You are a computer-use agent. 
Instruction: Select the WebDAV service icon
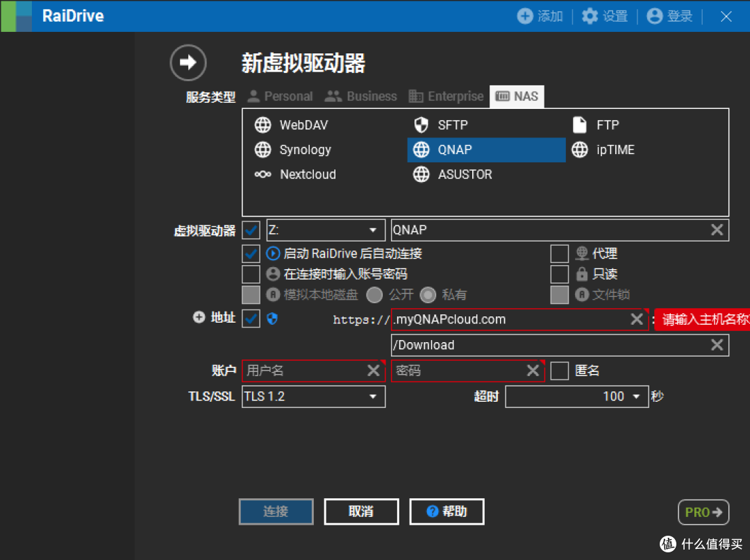pos(263,125)
